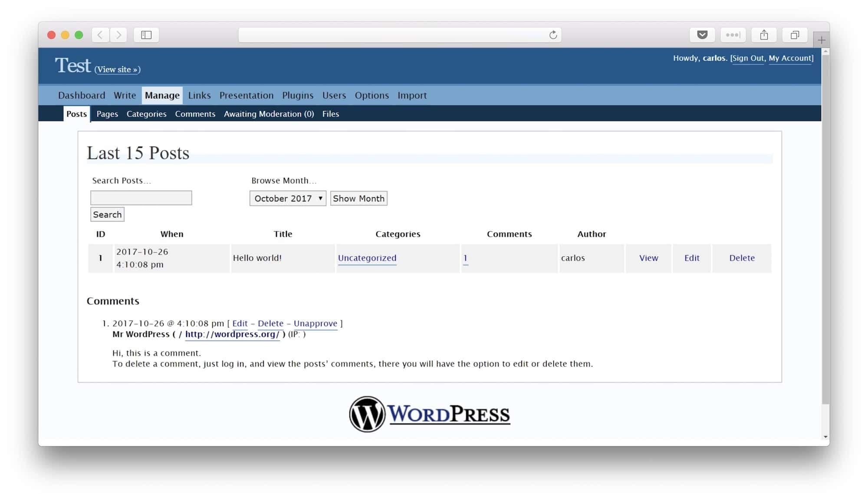Open the October 2017 month dropdown

[288, 198]
